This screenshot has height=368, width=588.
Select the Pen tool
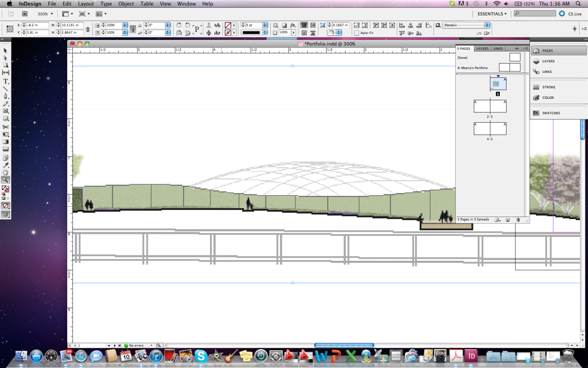6,96
